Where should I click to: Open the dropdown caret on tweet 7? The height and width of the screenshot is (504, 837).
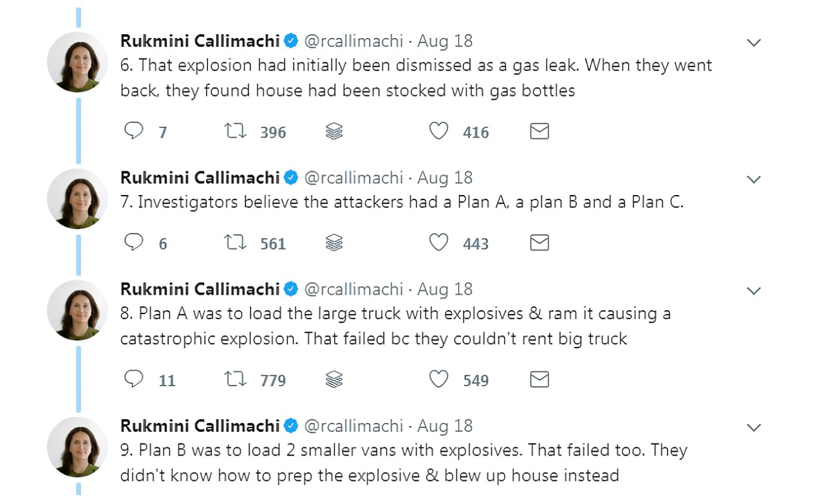[753, 180]
